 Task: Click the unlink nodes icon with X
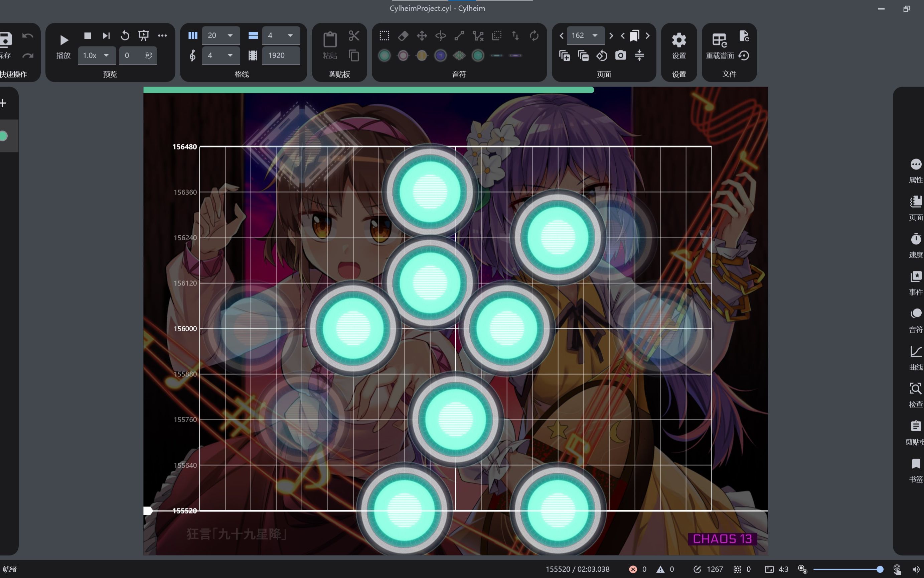click(x=478, y=35)
